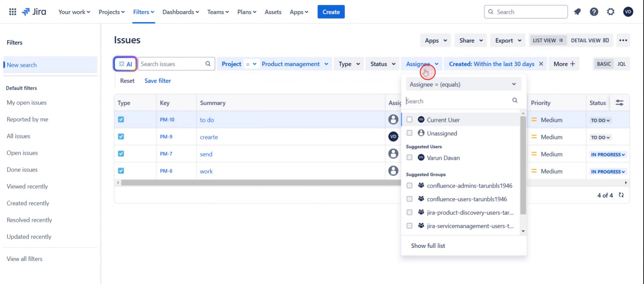Uncheck the PM-10 row checkbox
Image resolution: width=644 pixels, height=284 pixels.
(x=121, y=120)
